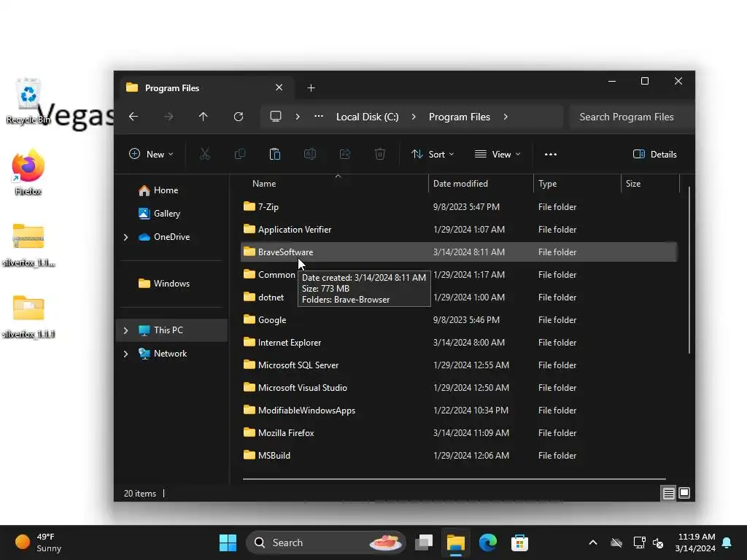
Task: Open notification bell in taskbar
Action: (727, 542)
